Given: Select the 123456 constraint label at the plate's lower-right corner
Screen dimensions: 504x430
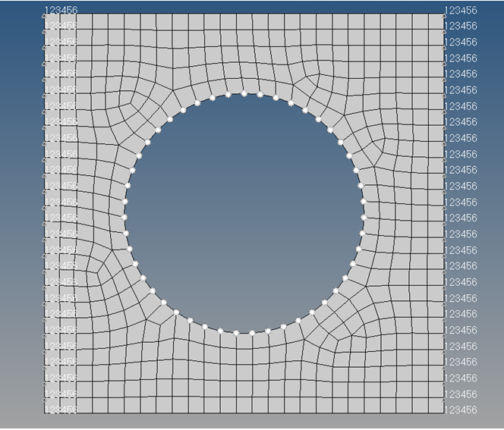Looking at the screenshot, I should pos(461,410).
